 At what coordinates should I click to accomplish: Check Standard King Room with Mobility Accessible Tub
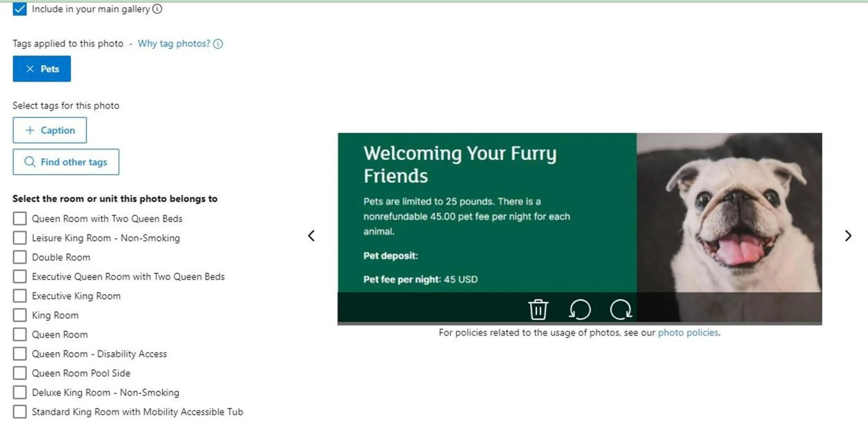(20, 411)
